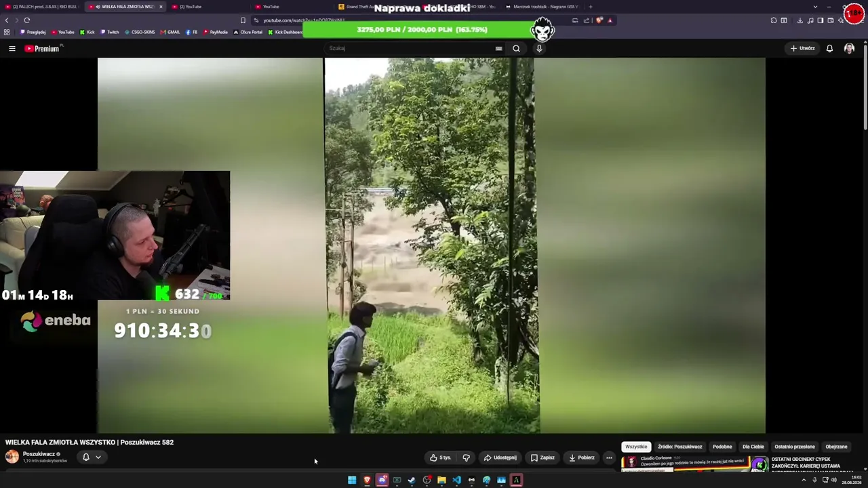
Task: Open the CSGO-SKINS bookmark
Action: point(140,32)
